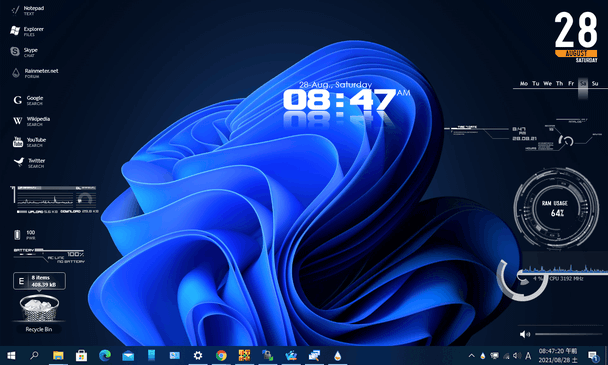Toggle the IME input mode A indicator
Screen dimensions: 608x365
coord(528,356)
